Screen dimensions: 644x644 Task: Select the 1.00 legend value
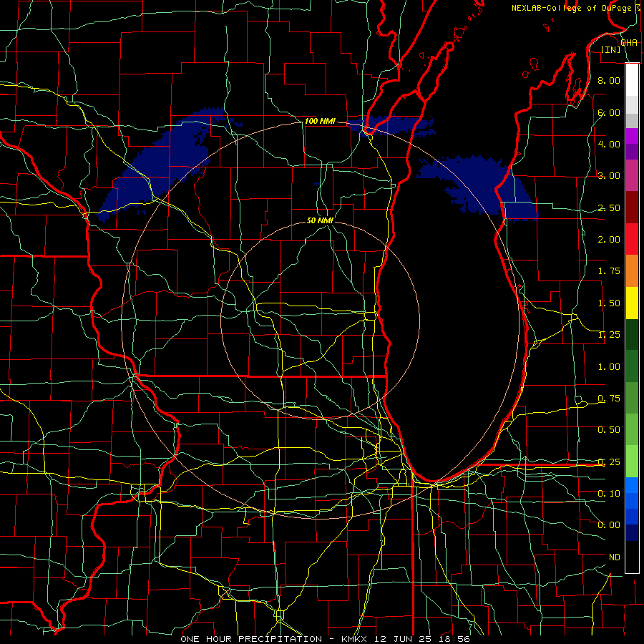click(609, 367)
